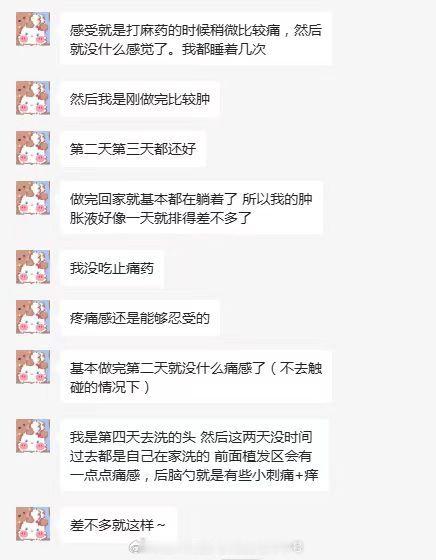Image resolution: width=436 pixels, height=560 pixels.
Task: Select the bubble '我没吃止痛药'
Action: pyautogui.click(x=112, y=268)
